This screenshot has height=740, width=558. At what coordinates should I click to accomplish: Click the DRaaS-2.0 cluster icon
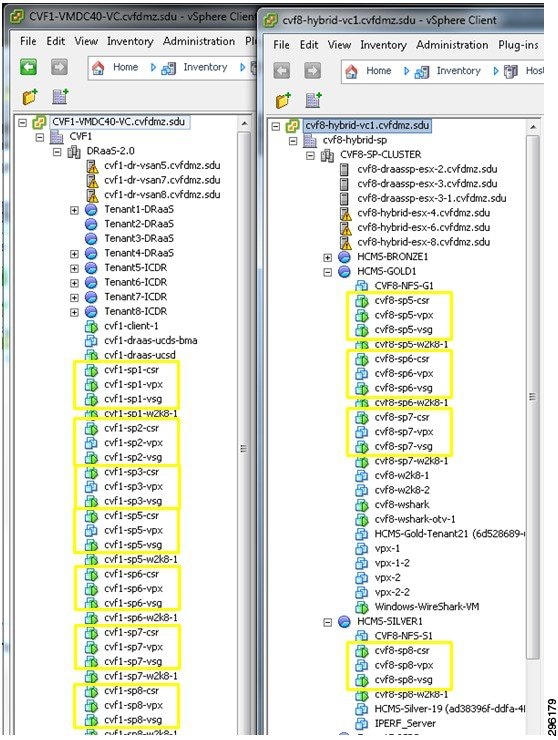(x=74, y=151)
